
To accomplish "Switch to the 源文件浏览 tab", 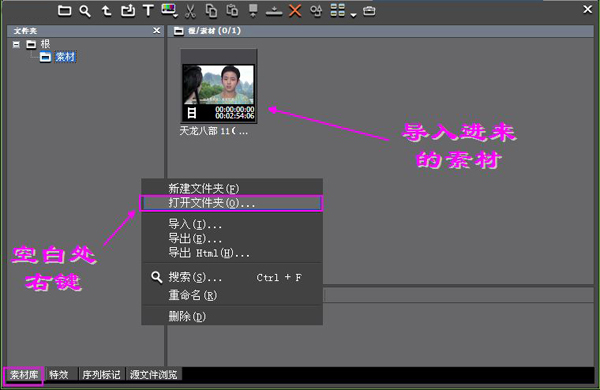I will pos(153,375).
